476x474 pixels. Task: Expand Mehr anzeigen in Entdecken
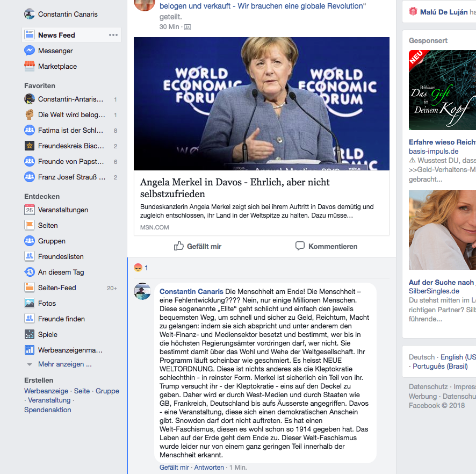pyautogui.click(x=64, y=364)
